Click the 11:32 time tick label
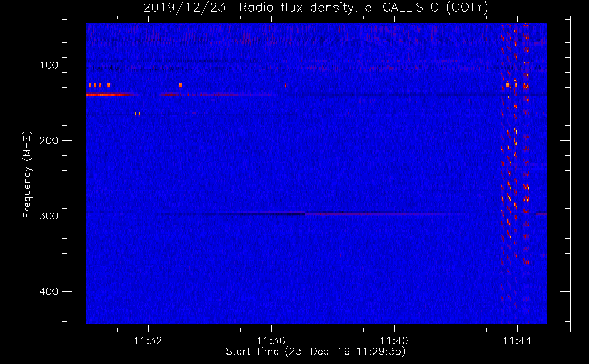 pos(148,341)
